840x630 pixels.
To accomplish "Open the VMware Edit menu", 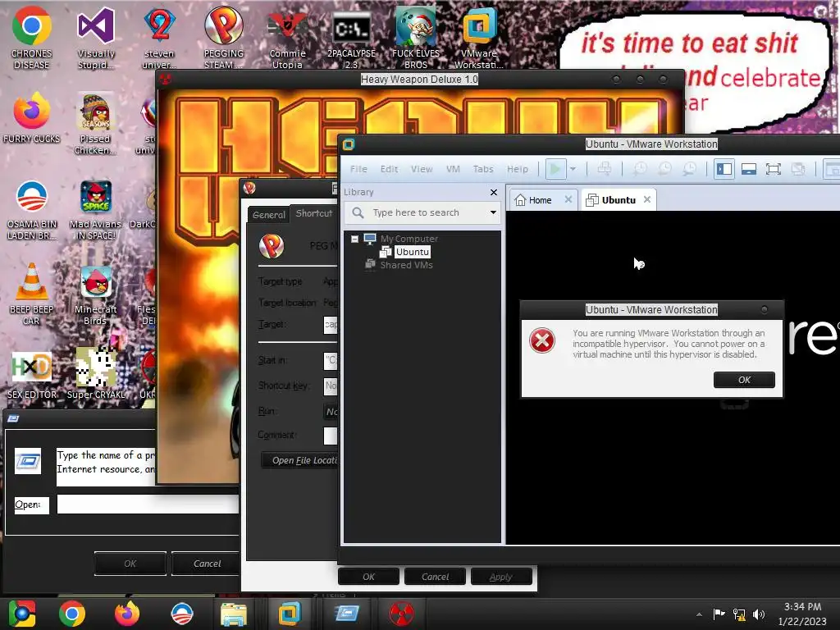I will tap(389, 169).
